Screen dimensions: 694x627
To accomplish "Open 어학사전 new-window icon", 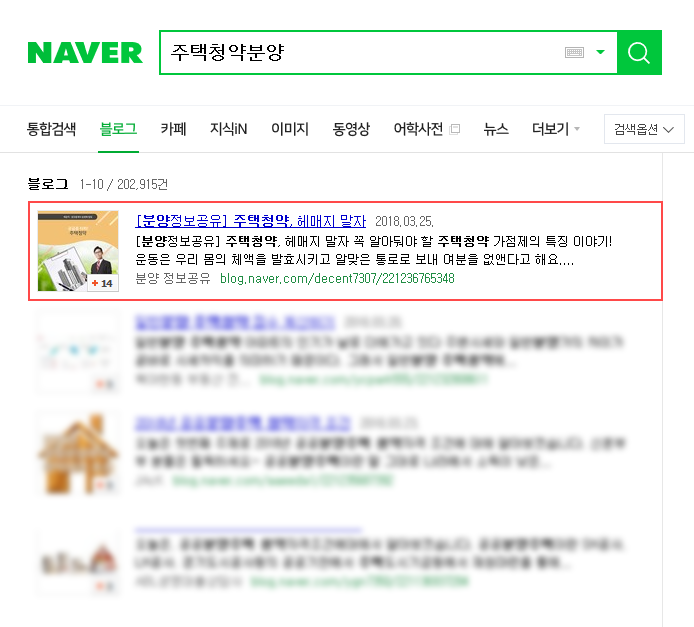I will tap(455, 129).
